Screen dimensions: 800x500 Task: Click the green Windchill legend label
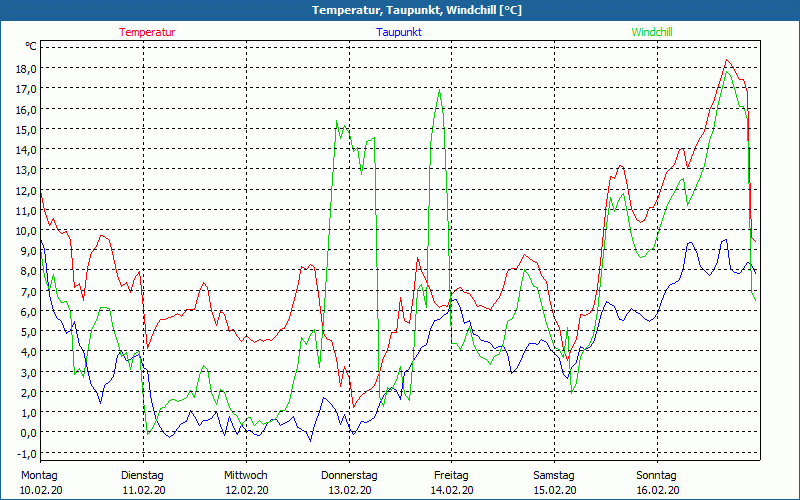[x=652, y=32]
